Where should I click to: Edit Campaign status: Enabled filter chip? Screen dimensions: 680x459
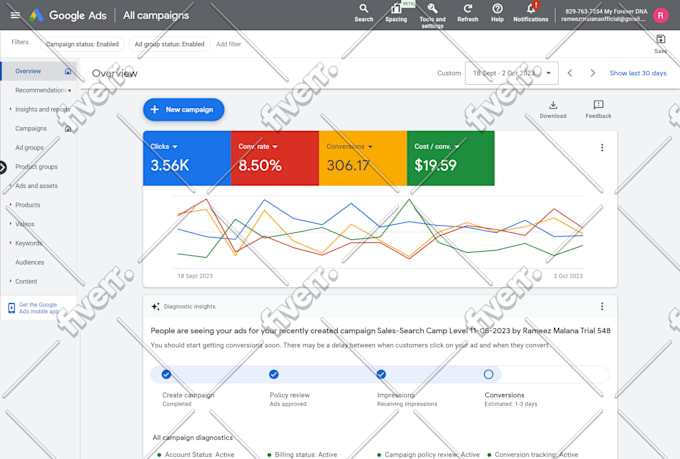[82, 44]
